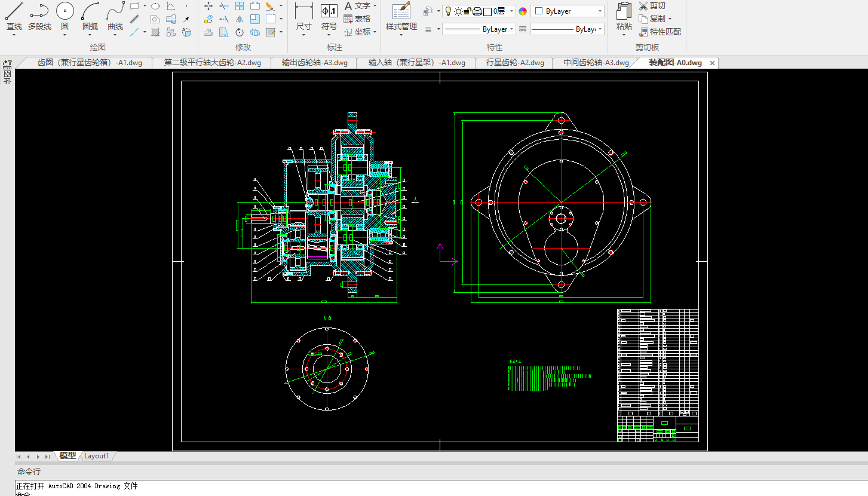Select the Array tool in 修改 panel
Image resolution: width=868 pixels, height=496 pixels.
point(240,6)
